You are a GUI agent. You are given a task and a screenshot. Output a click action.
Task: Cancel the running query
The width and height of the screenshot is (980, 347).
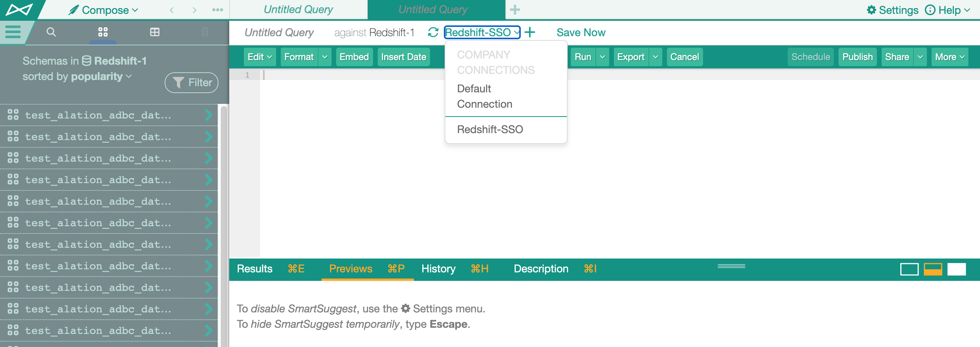tap(685, 57)
